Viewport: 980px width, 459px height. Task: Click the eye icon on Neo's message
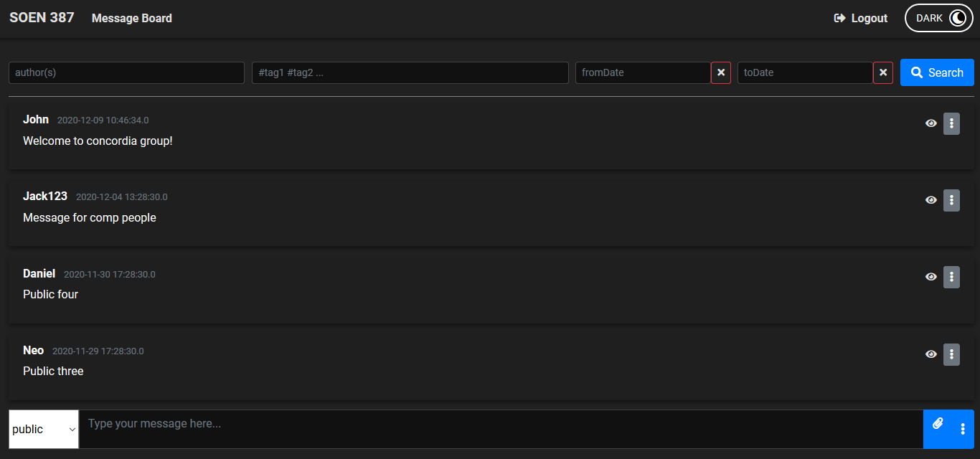pos(930,354)
